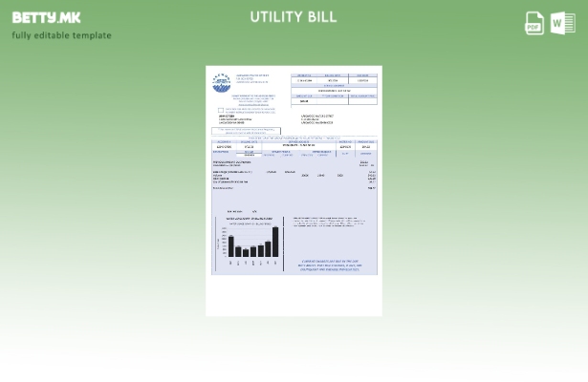Click the Word document format icon
The width and height of the screenshot is (588, 382).
tap(562, 23)
